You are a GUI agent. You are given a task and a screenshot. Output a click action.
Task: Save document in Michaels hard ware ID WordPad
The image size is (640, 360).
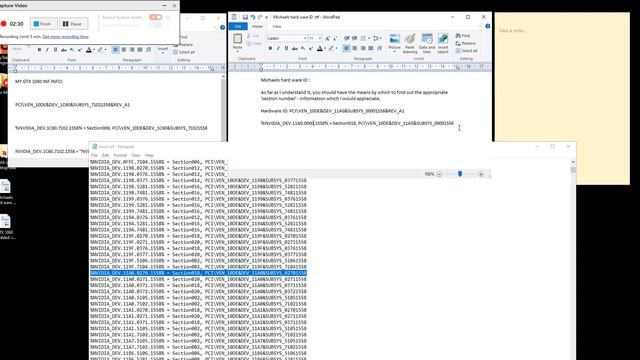tap(245, 17)
